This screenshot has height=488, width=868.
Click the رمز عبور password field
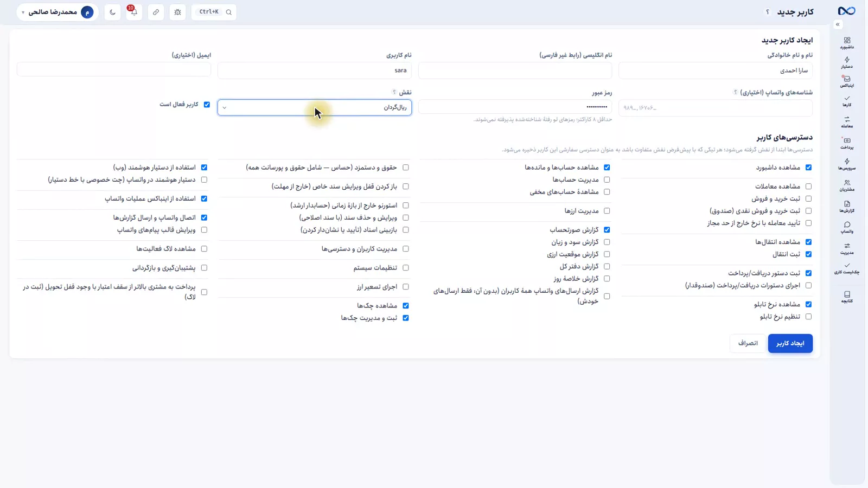pos(515,107)
